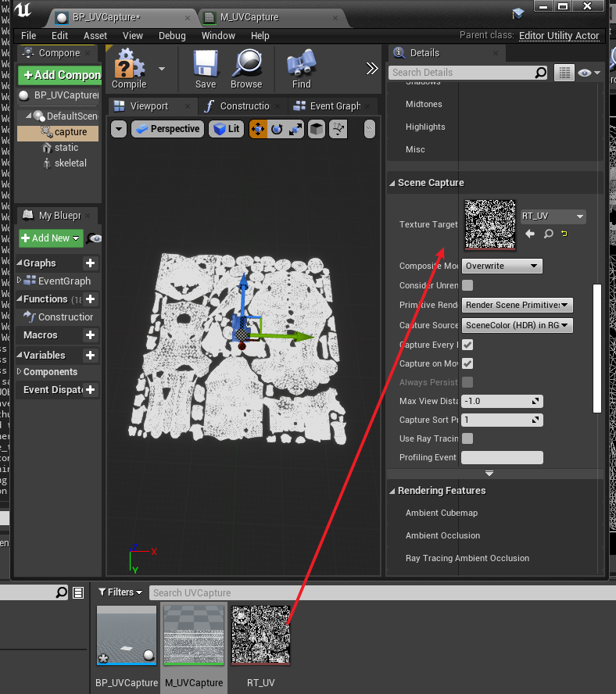The height and width of the screenshot is (694, 616).
Task: Save the blueprint with the floppy icon
Action: point(206,66)
